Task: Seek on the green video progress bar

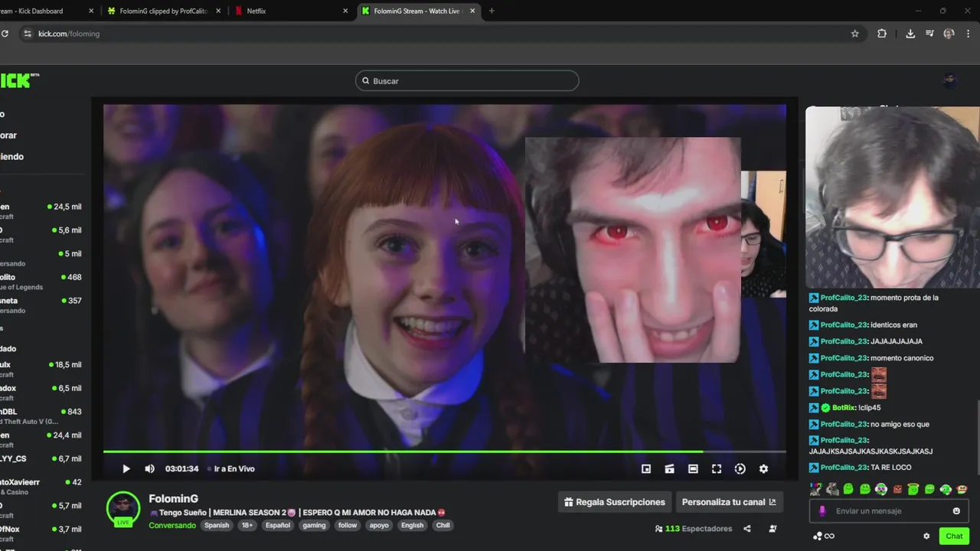Action: (x=444, y=452)
